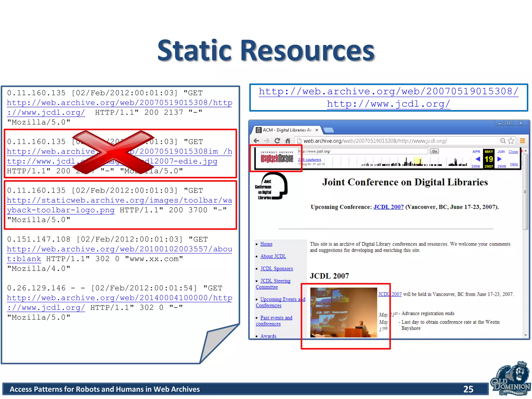This screenshot has height=399, width=532.
Task: Click scrollbar down arrow
Action: (526, 335)
